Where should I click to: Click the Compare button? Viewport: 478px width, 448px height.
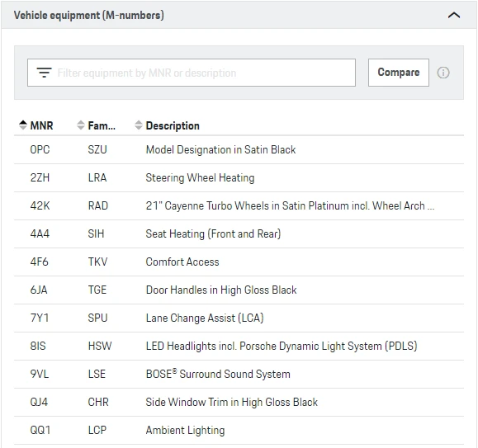(399, 73)
